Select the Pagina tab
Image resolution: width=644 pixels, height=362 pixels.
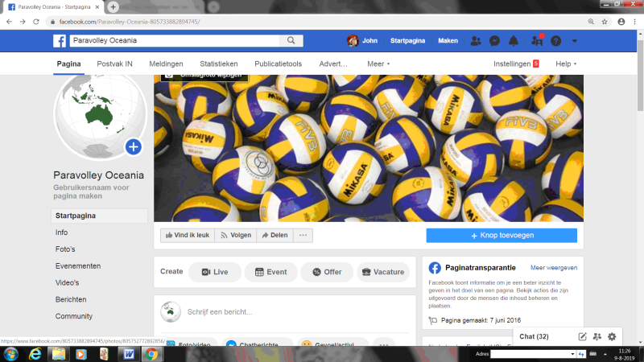point(68,64)
